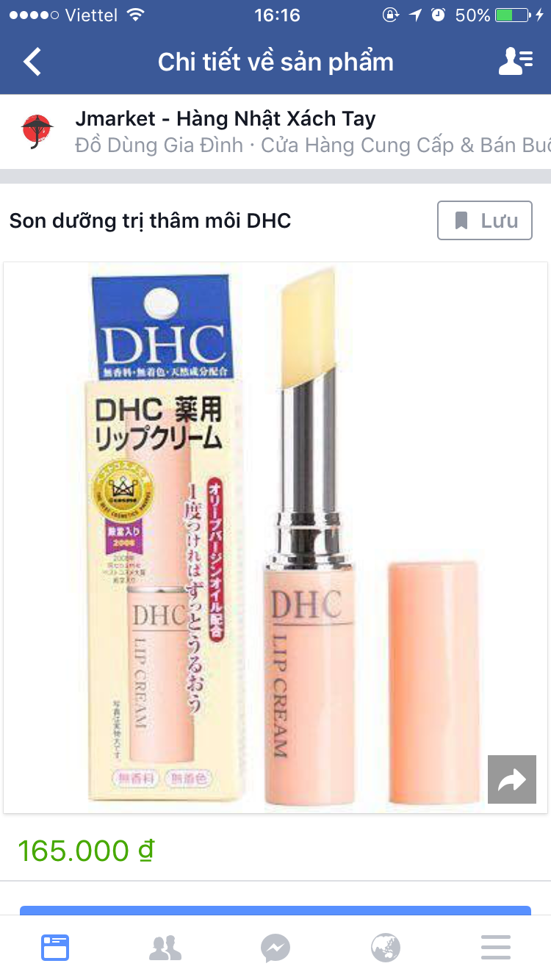Viewport: 551px width, 980px height.
Task: Open Jmarket - Hàng Nhật Xách Tay page link
Action: [226, 118]
